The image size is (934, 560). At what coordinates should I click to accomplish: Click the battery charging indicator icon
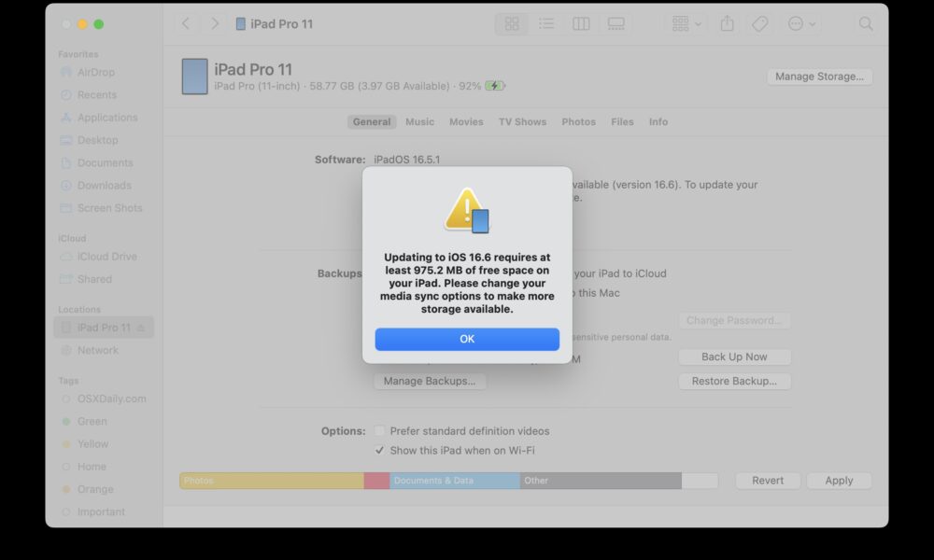pos(495,86)
